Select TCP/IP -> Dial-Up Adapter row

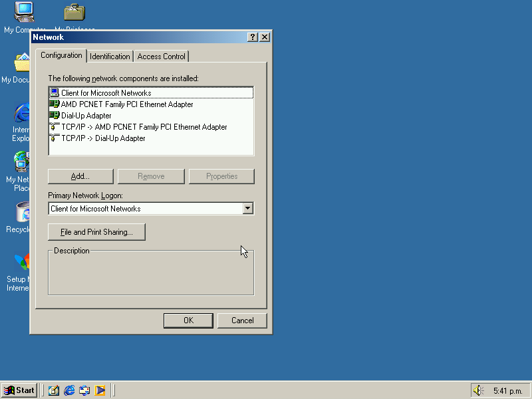pos(151,138)
